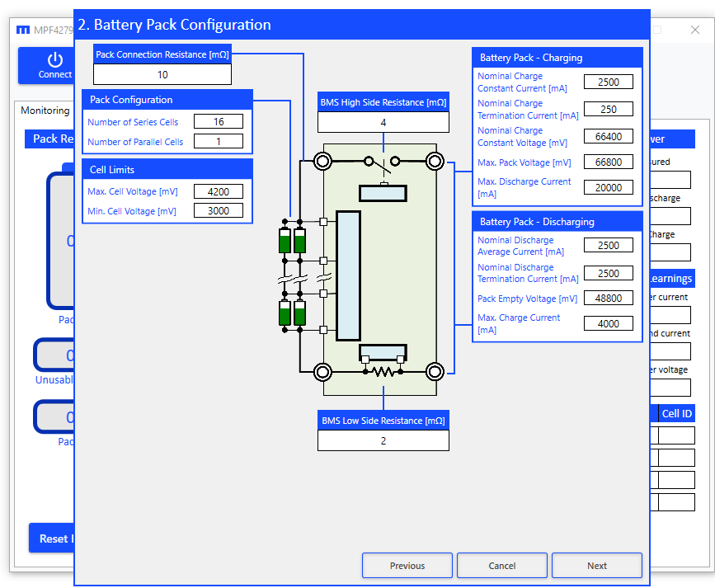Edit the Pack Connection Resistance field
The image size is (715, 588).
click(162, 75)
